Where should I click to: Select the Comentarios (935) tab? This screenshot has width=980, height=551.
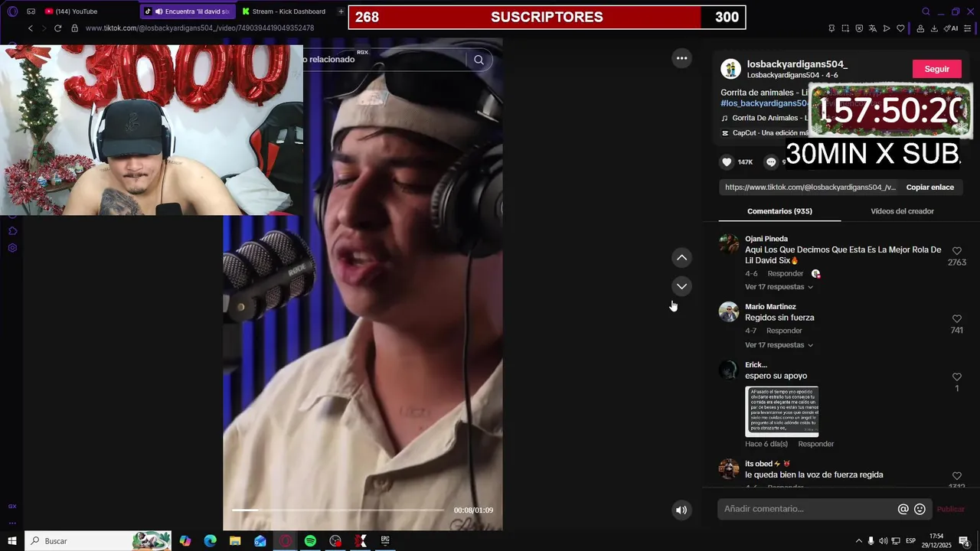779,211
